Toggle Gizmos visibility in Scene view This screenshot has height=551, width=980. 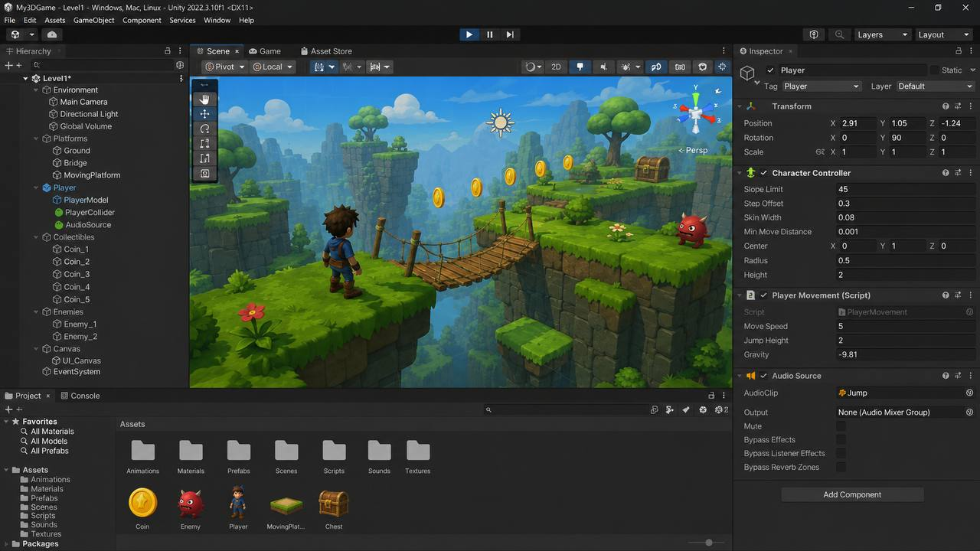[x=722, y=67]
